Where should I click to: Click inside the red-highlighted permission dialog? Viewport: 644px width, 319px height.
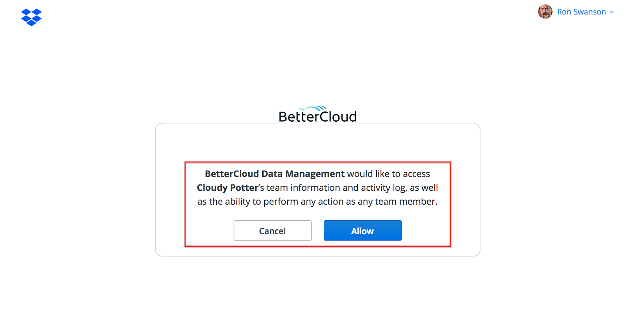[318, 204]
